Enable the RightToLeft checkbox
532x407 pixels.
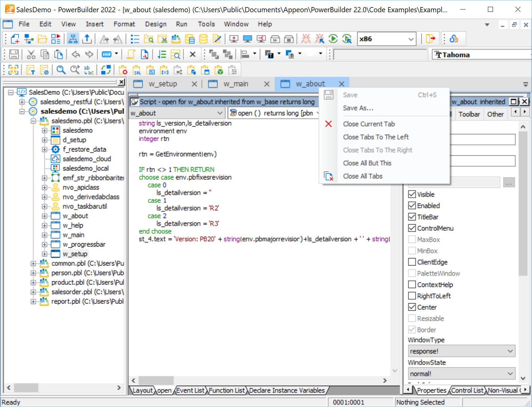(x=412, y=296)
